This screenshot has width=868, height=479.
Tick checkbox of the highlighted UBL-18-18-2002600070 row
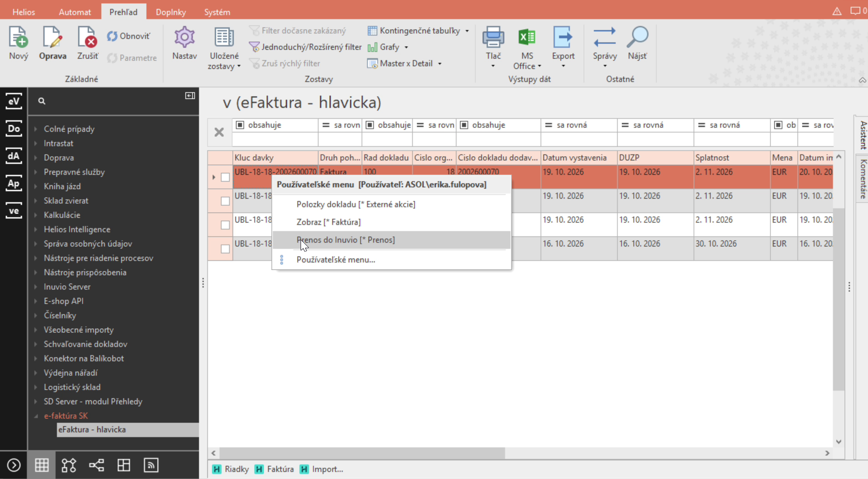click(225, 177)
